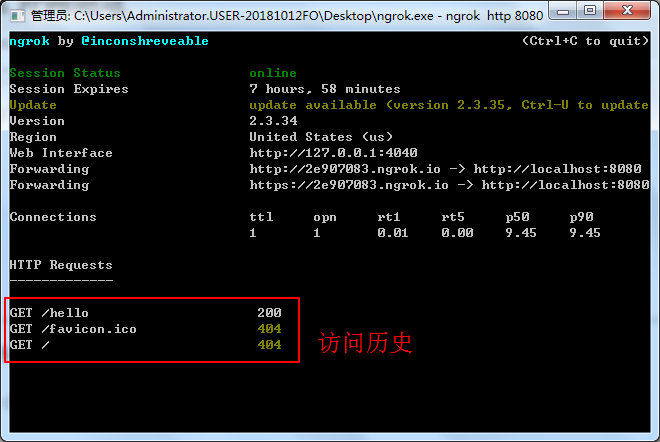Click the '@inconshreveable' author text
660x442 pixels.
[145, 41]
